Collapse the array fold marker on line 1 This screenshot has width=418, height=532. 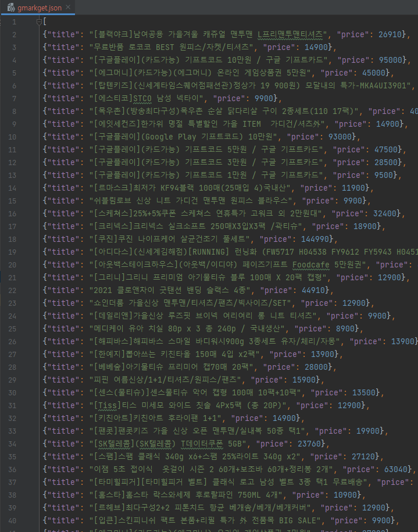[39, 22]
